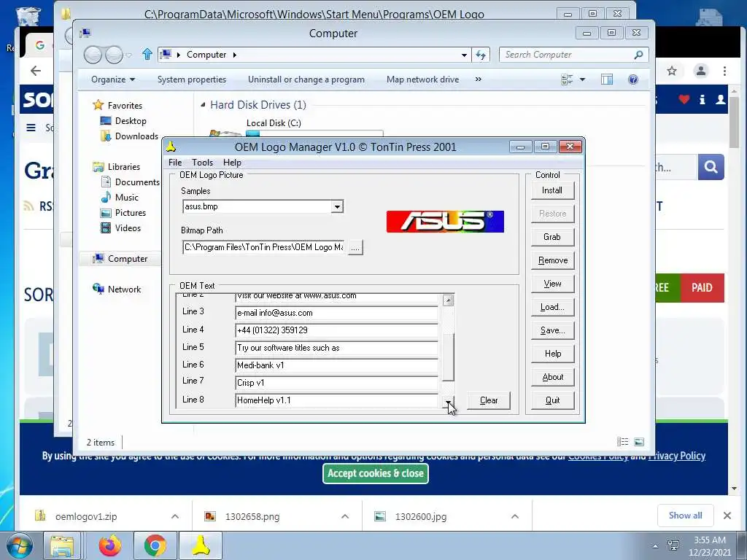Open oemlogov1.zip download options arrow
Screen dimensions: 747x560
pyautogui.click(x=175, y=516)
